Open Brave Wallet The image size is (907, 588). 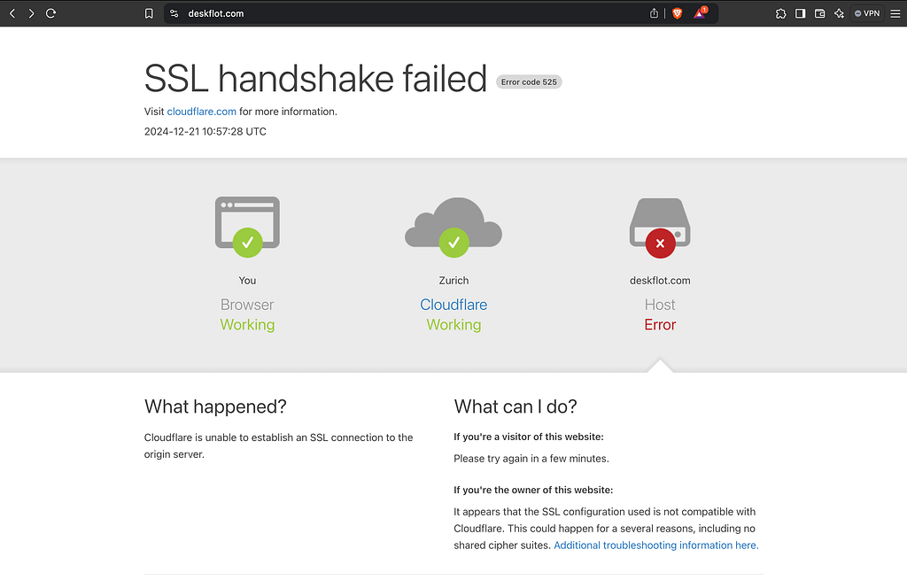819,13
